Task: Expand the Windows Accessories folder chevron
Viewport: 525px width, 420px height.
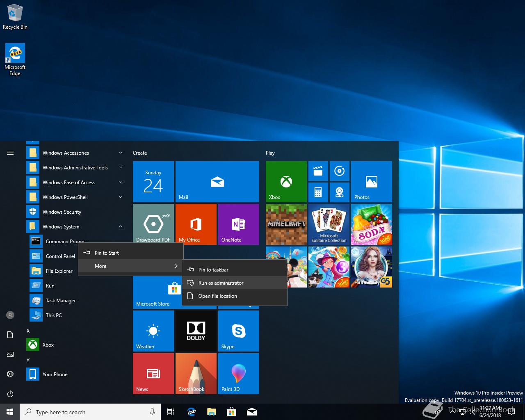Action: click(x=120, y=153)
